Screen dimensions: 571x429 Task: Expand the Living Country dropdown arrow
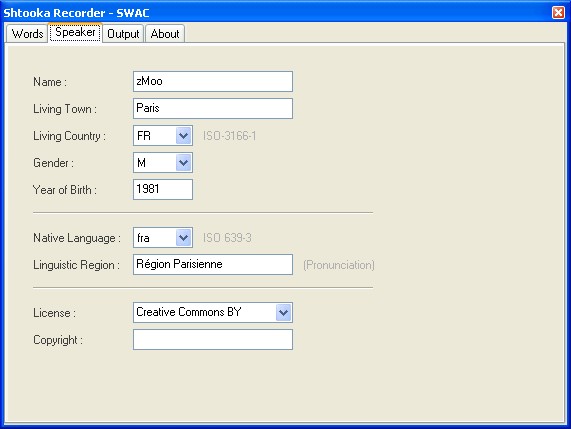pos(184,136)
